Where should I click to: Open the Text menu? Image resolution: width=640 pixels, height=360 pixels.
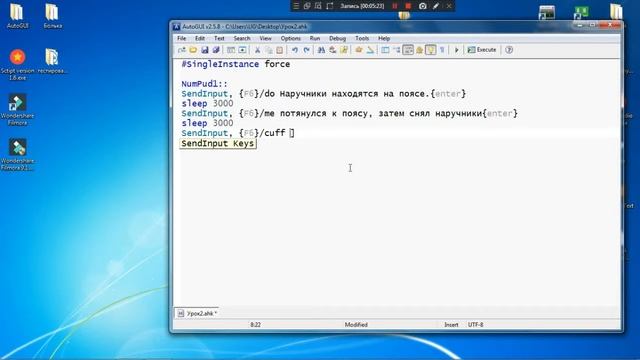(219, 38)
